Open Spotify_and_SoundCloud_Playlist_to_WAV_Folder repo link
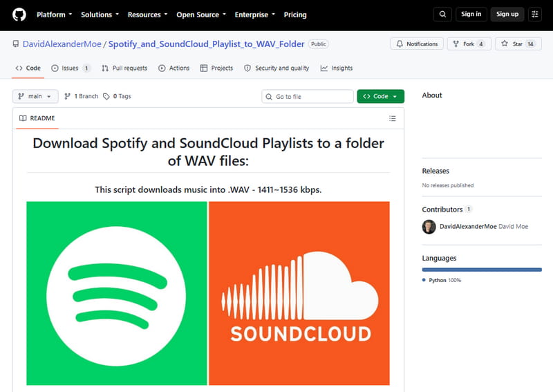 coord(206,44)
